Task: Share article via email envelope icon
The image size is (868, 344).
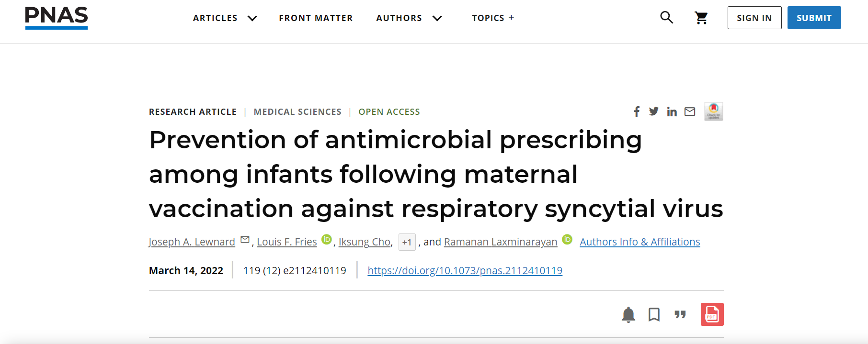Action: (x=690, y=111)
